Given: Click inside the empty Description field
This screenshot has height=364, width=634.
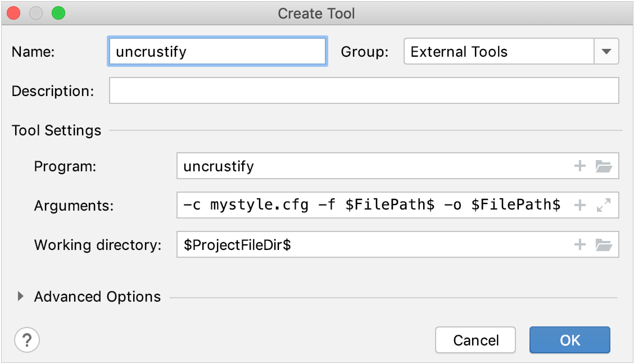Looking at the screenshot, I should click(x=365, y=90).
